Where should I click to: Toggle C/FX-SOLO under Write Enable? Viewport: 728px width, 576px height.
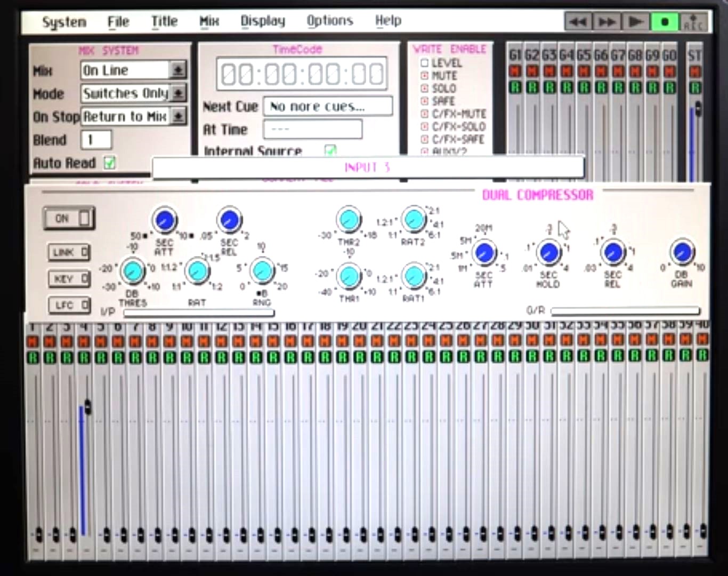(x=425, y=126)
